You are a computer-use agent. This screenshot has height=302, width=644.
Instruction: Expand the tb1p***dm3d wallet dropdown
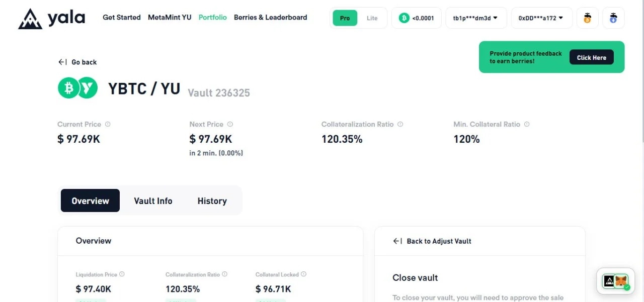(475, 18)
